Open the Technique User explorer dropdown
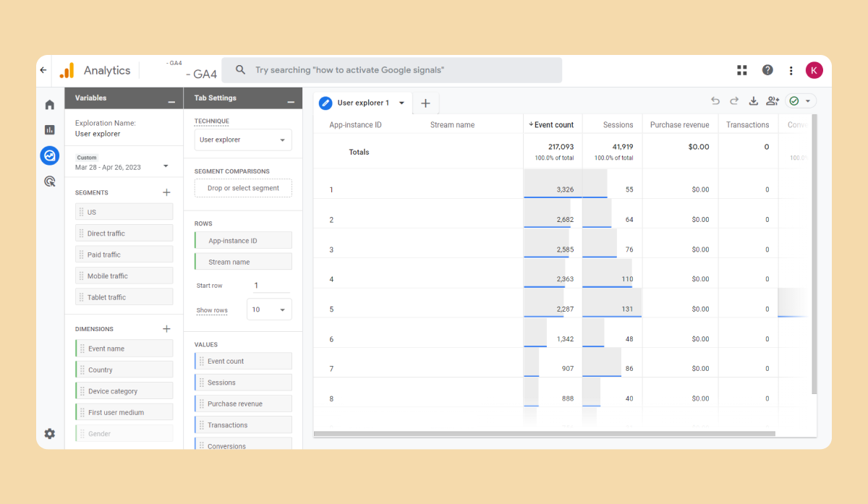 [x=243, y=140]
